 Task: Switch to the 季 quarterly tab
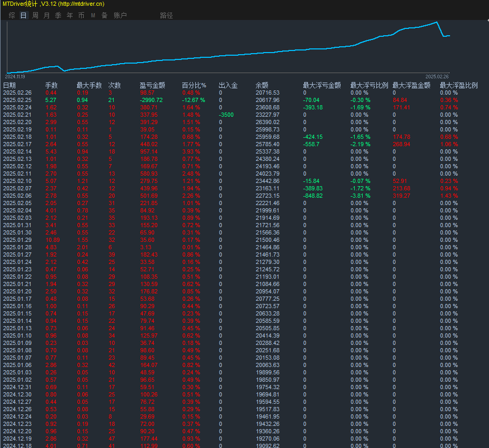[x=58, y=15]
